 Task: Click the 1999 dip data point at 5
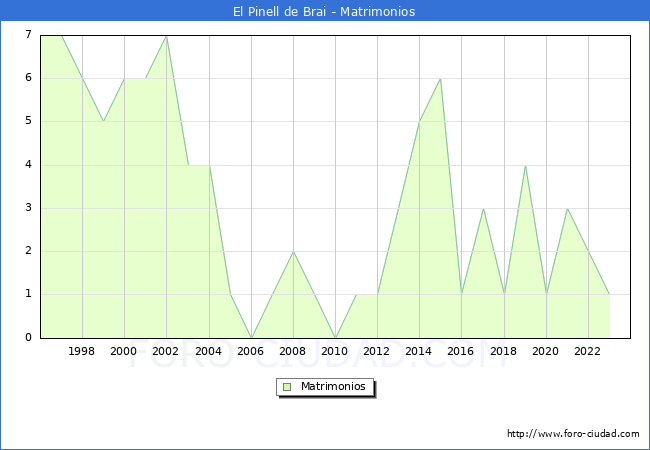(x=103, y=121)
